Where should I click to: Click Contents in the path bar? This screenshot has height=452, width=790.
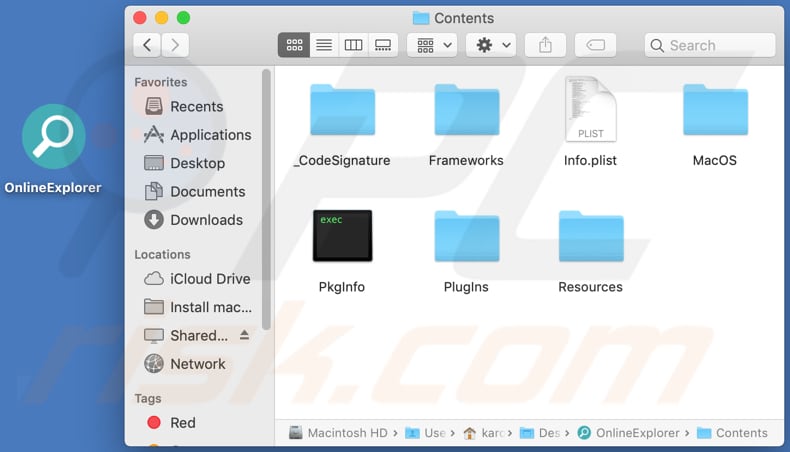tap(732, 433)
